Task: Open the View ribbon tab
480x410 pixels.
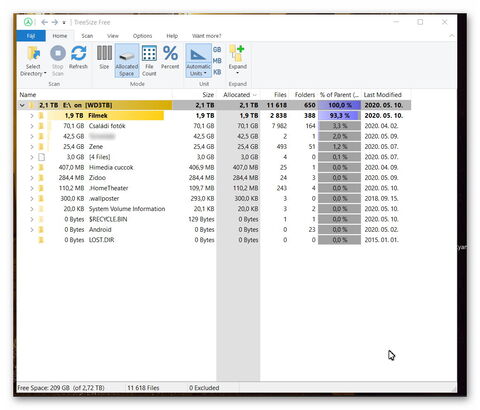Action: pyautogui.click(x=113, y=36)
